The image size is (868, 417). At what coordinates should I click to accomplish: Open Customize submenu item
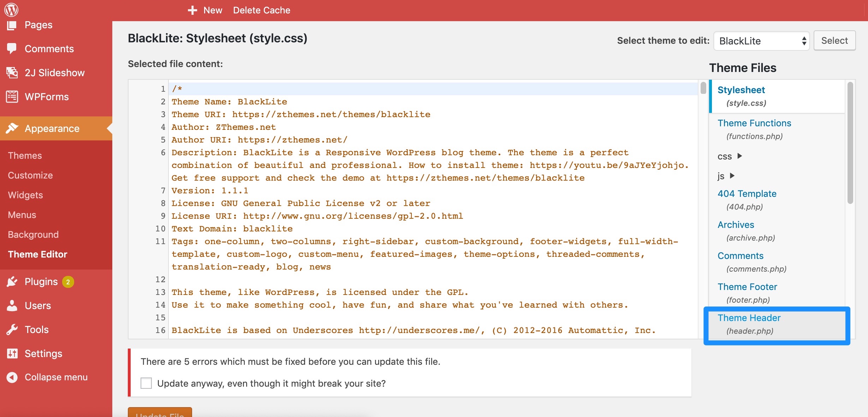30,175
